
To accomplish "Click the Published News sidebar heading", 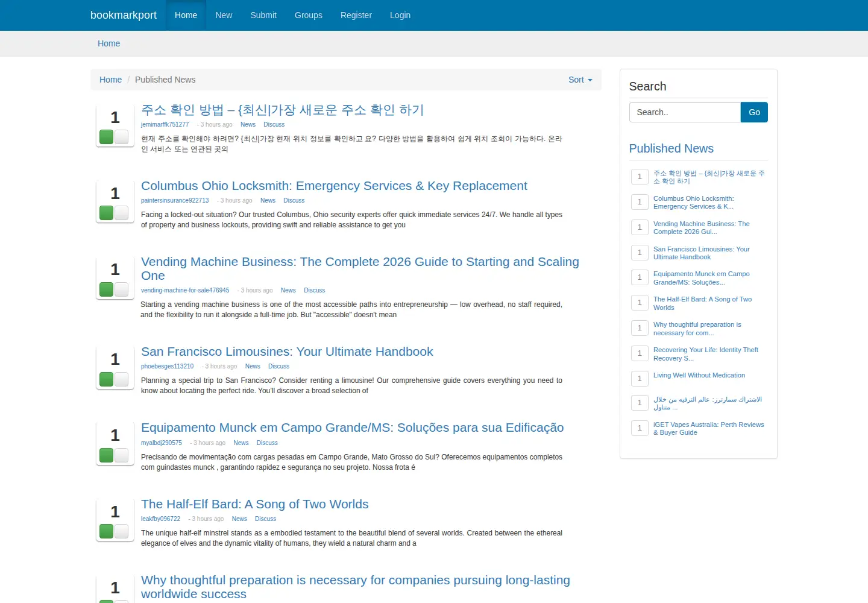I will pyautogui.click(x=671, y=148).
